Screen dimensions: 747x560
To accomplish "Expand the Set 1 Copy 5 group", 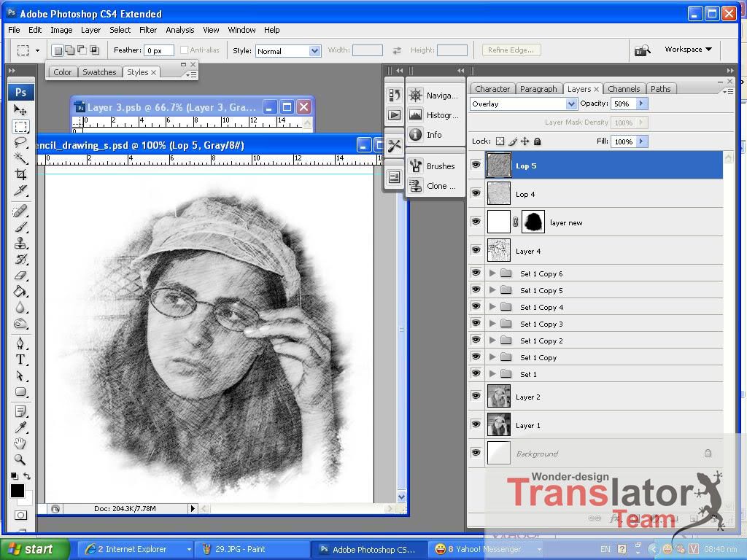I will (492, 290).
